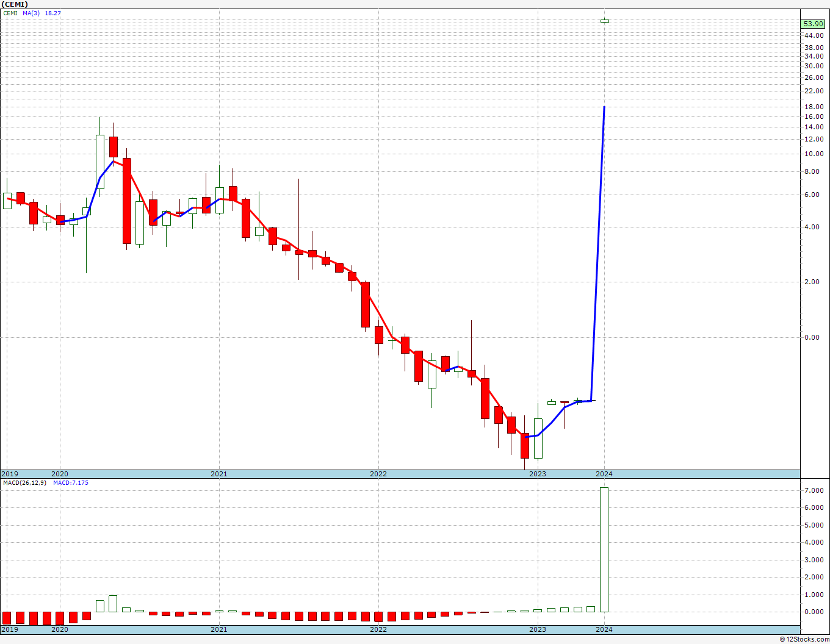This screenshot has height=644, width=830.
Task: Click the MA(3) indicator label
Action: (32, 13)
